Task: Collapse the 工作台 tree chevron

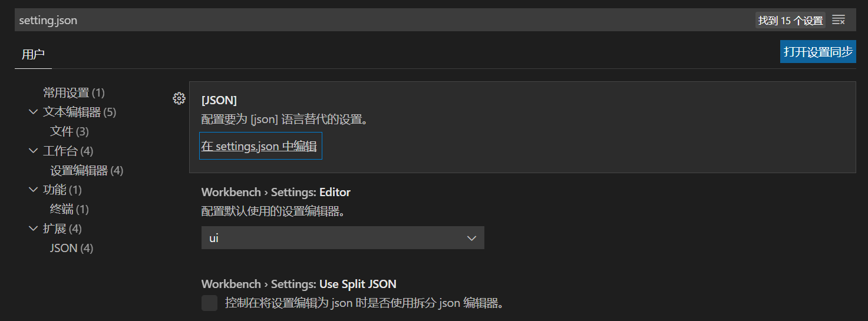Action: coord(33,151)
